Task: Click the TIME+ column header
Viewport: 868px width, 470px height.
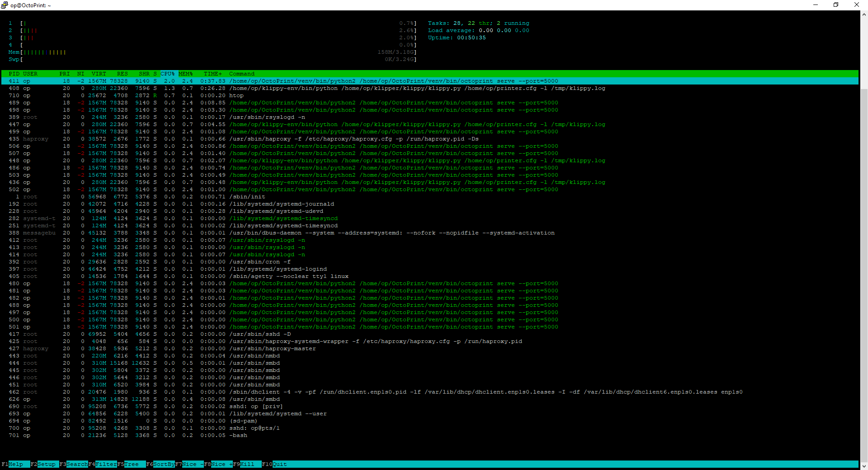Action: [x=212, y=74]
